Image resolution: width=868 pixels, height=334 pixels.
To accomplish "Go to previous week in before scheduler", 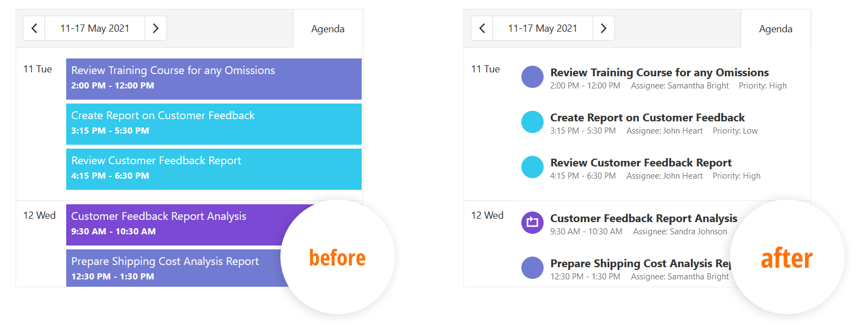I will pyautogui.click(x=34, y=28).
